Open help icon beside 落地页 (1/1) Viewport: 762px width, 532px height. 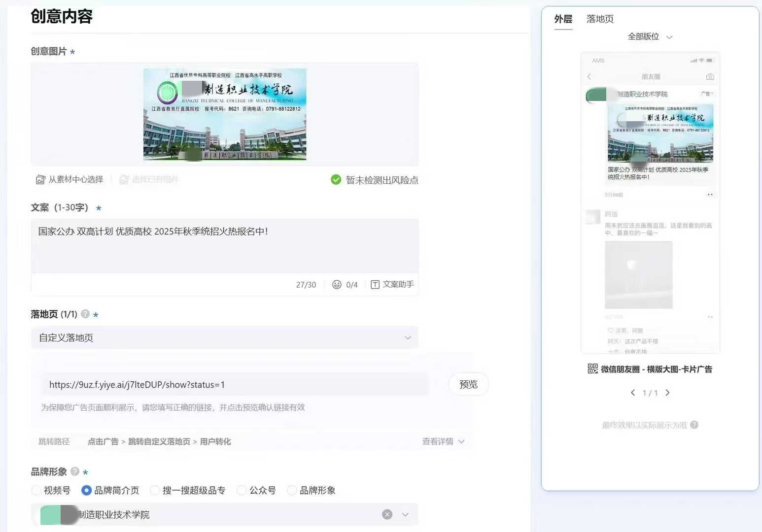pos(85,314)
